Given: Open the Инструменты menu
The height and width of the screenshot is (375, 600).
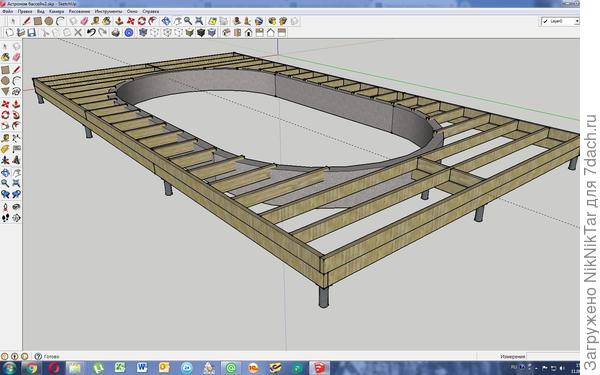Looking at the screenshot, I should coord(108,11).
